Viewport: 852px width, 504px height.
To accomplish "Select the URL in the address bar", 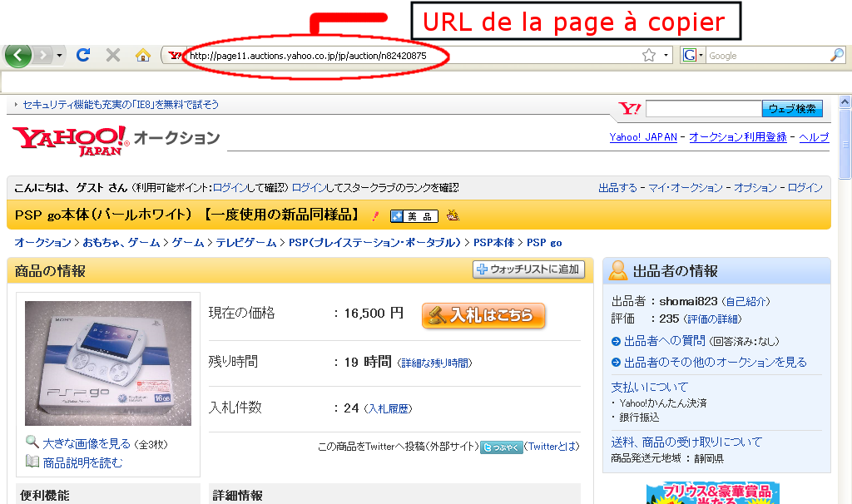I will pos(308,56).
